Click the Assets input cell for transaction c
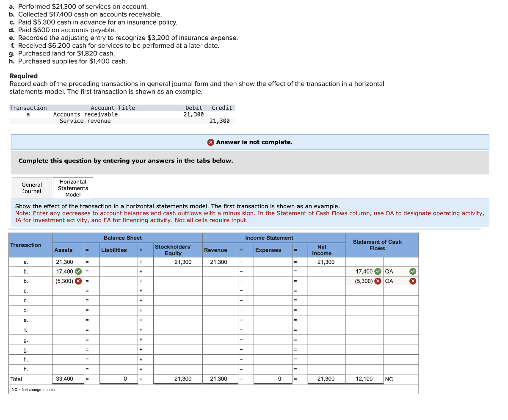508x420 pixels. pos(66,290)
